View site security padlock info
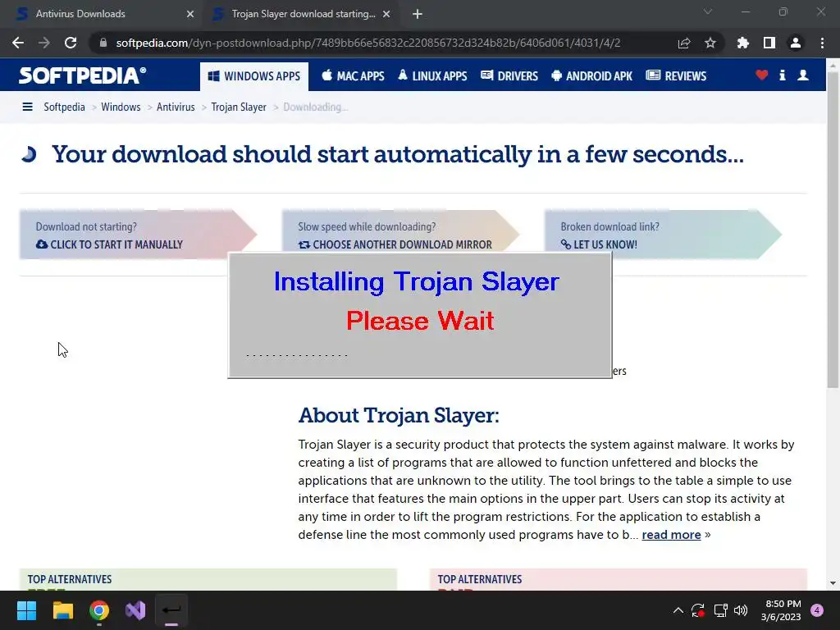The height and width of the screenshot is (630, 840). (x=103, y=43)
